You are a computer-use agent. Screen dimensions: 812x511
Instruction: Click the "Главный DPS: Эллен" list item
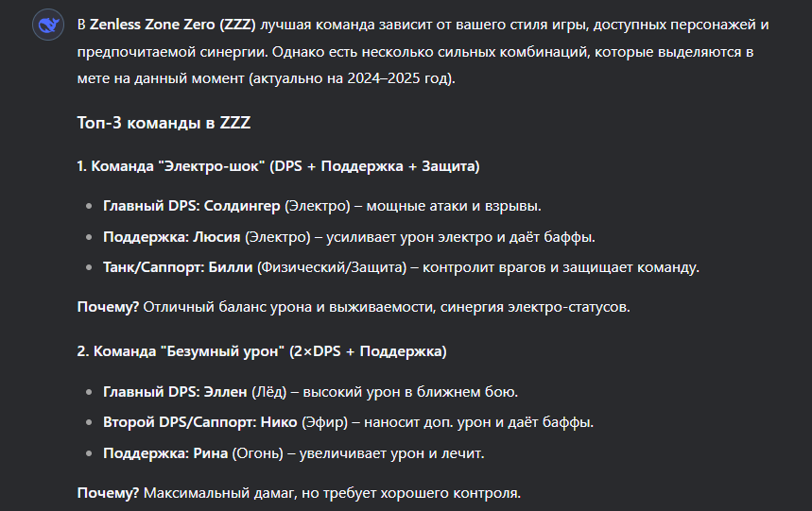click(310, 392)
